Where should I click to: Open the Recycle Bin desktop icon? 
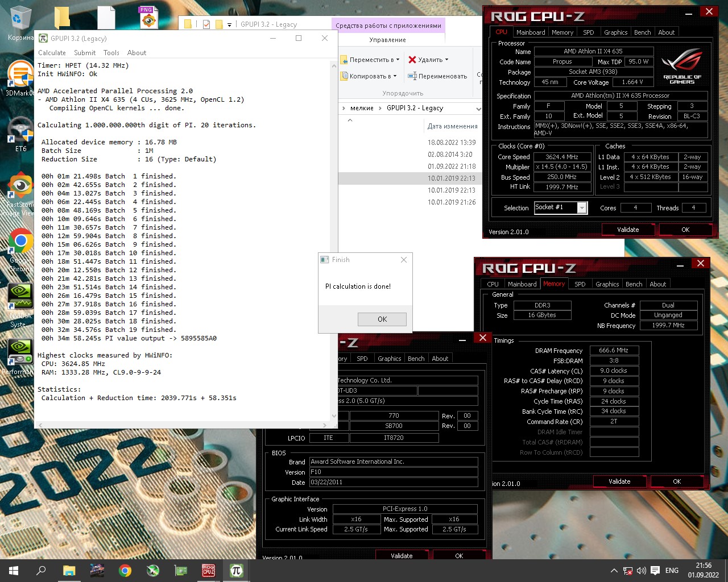20,24
